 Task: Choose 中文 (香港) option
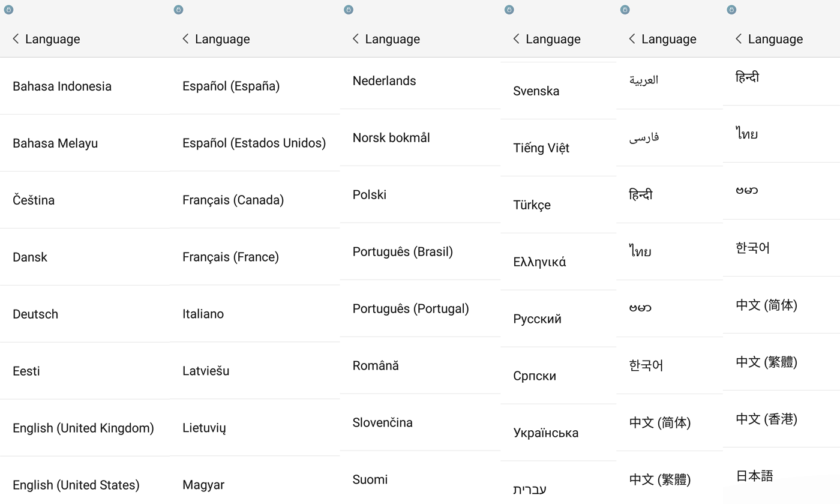coord(781,419)
